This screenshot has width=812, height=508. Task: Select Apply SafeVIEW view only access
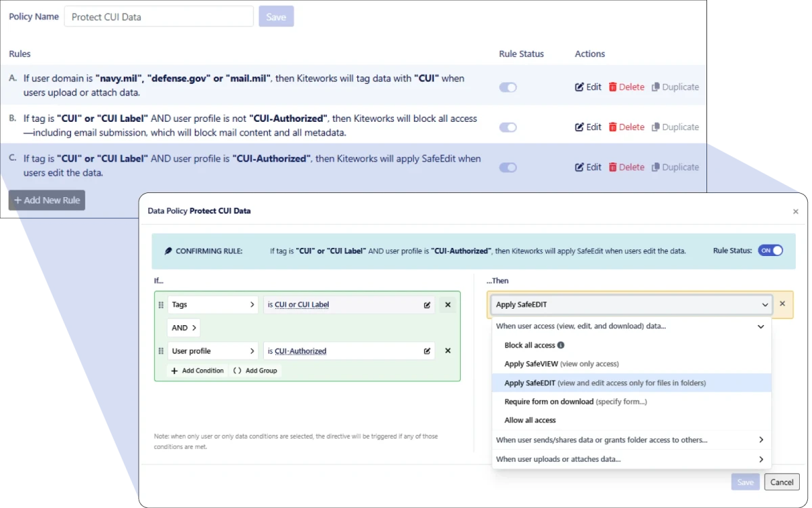click(631, 364)
